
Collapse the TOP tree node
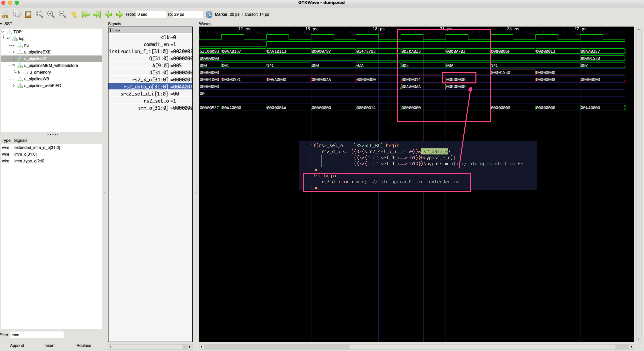(x=3, y=32)
